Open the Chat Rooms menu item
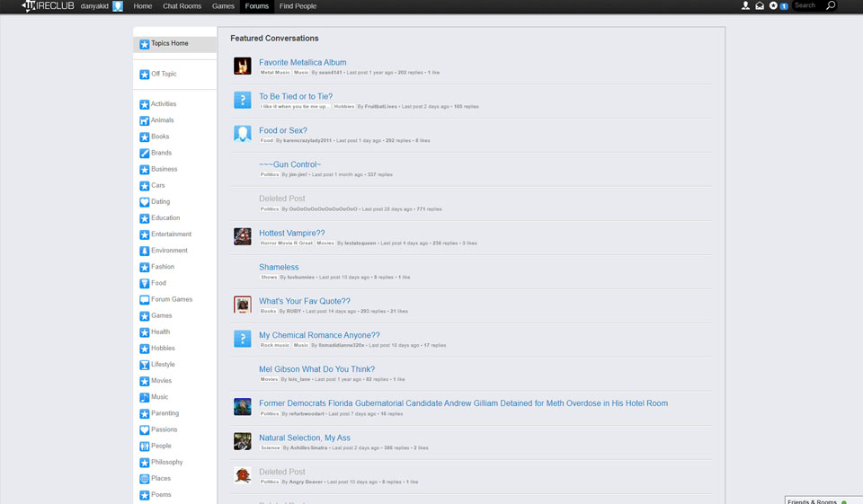Viewport: 863px width, 504px height. [x=182, y=6]
